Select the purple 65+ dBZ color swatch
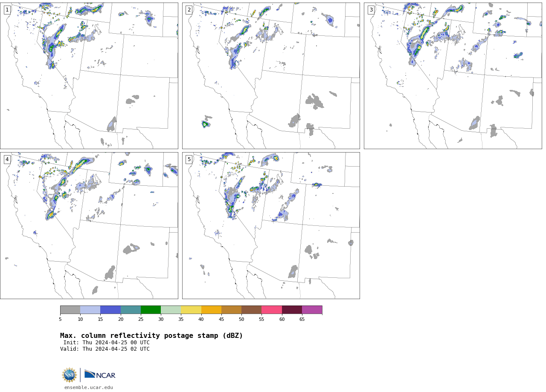Screen dimensions: 546x392 (x=312, y=310)
